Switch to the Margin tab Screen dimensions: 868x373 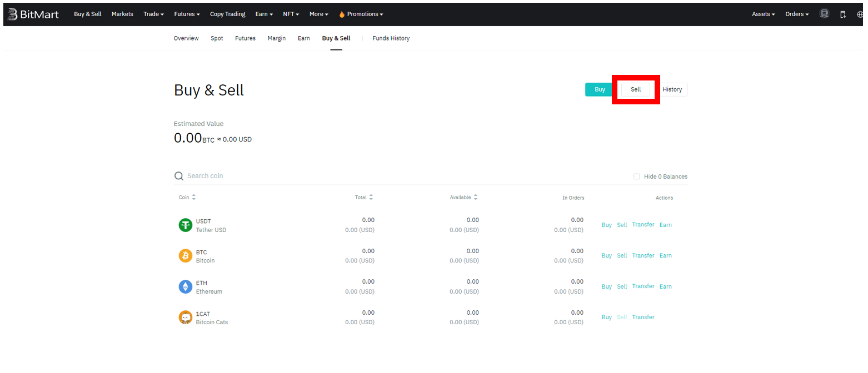[277, 38]
